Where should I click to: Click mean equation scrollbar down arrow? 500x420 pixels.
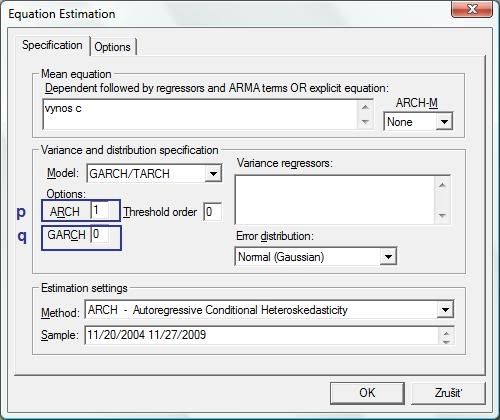(x=365, y=122)
